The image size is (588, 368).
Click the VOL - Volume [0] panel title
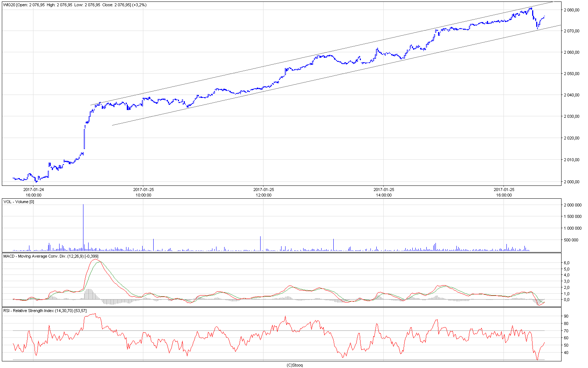(19, 202)
